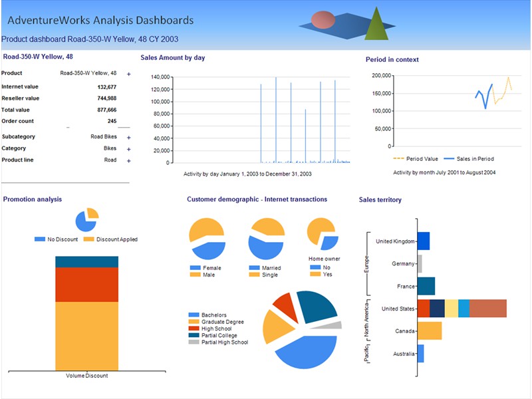Click the Total value 877,666
This screenshot has width=532, height=399.
(x=107, y=110)
